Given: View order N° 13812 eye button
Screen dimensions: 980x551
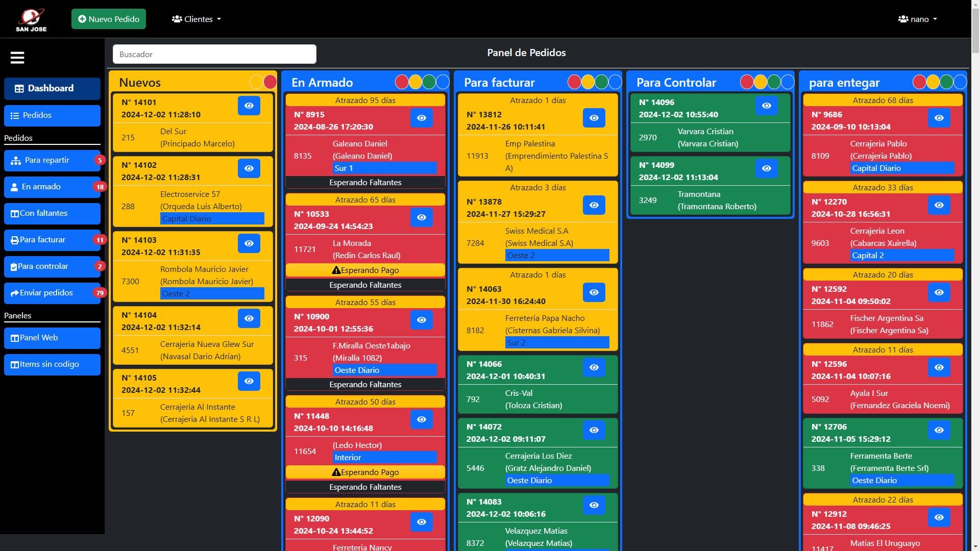Looking at the screenshot, I should [x=594, y=118].
